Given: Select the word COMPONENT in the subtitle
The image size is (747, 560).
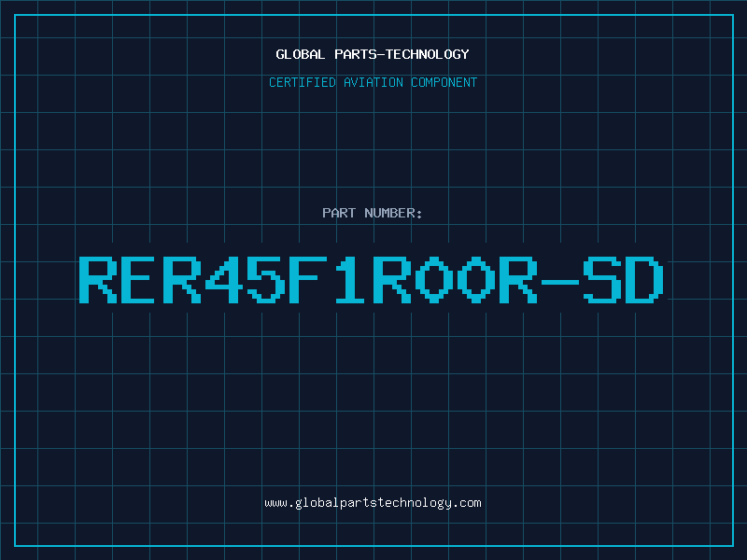Looking at the screenshot, I should point(444,82).
